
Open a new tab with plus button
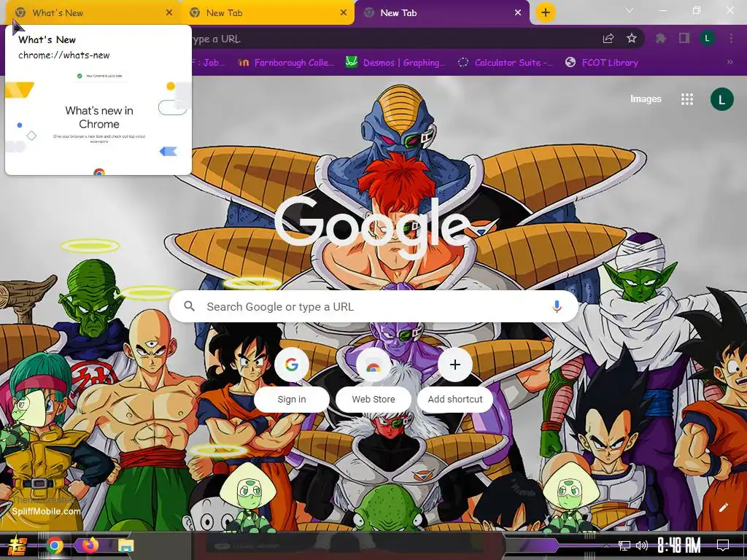(546, 12)
